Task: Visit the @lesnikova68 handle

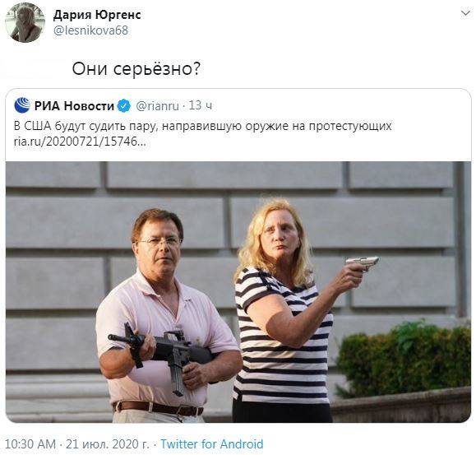Action: tap(90, 30)
